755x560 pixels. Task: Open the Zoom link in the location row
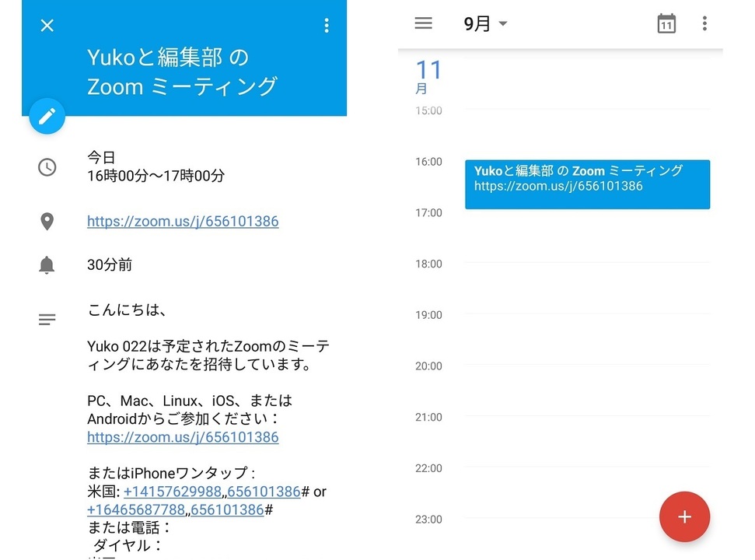coord(183,221)
